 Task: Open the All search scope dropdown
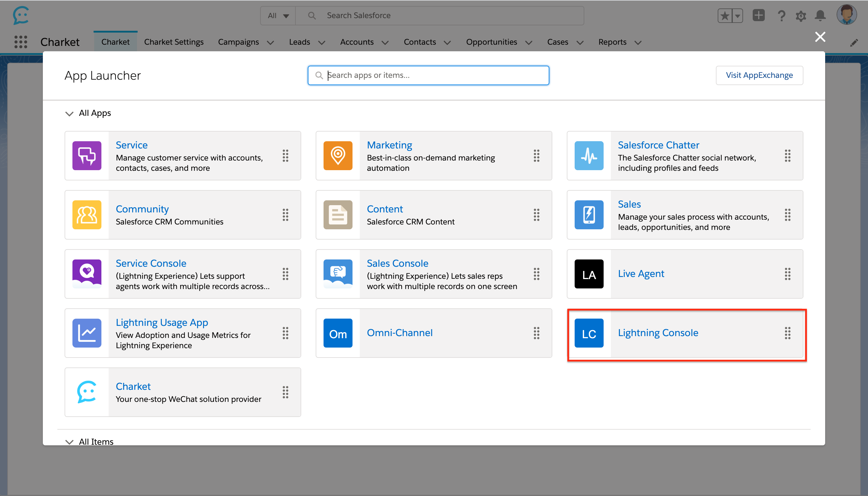(278, 16)
